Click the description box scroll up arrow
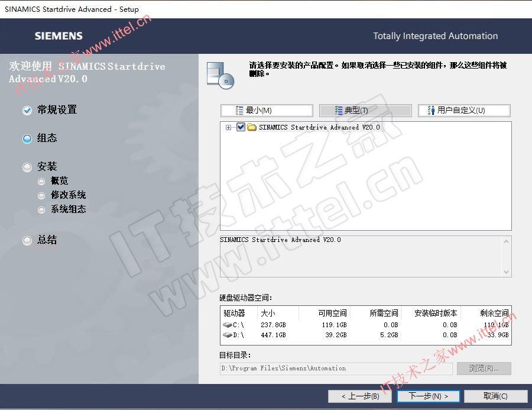The height and width of the screenshot is (410, 532). (506, 241)
